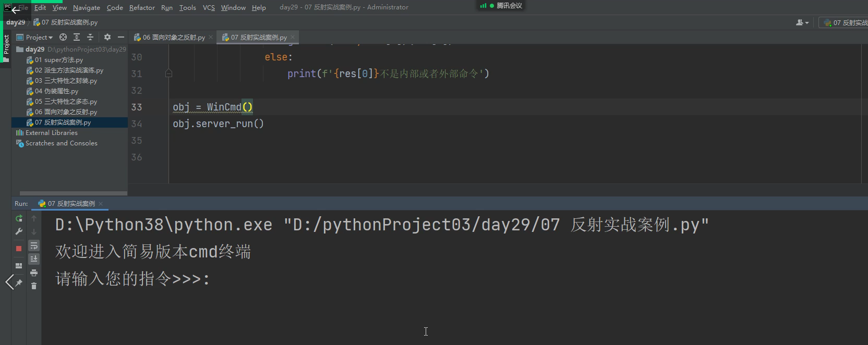The width and height of the screenshot is (868, 345).
Task: Open 01 super方法.py in Project tree
Action: click(x=69, y=59)
